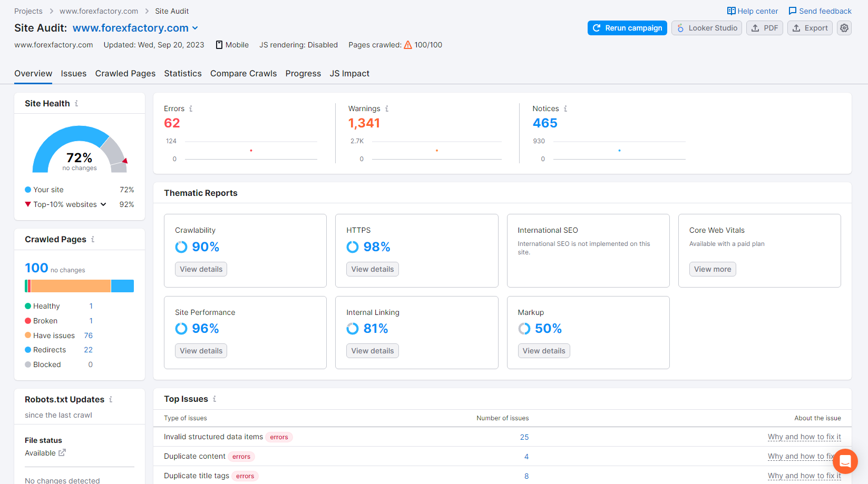This screenshot has width=868, height=484.
Task: Select the Compare Crawls tab
Action: click(x=243, y=74)
